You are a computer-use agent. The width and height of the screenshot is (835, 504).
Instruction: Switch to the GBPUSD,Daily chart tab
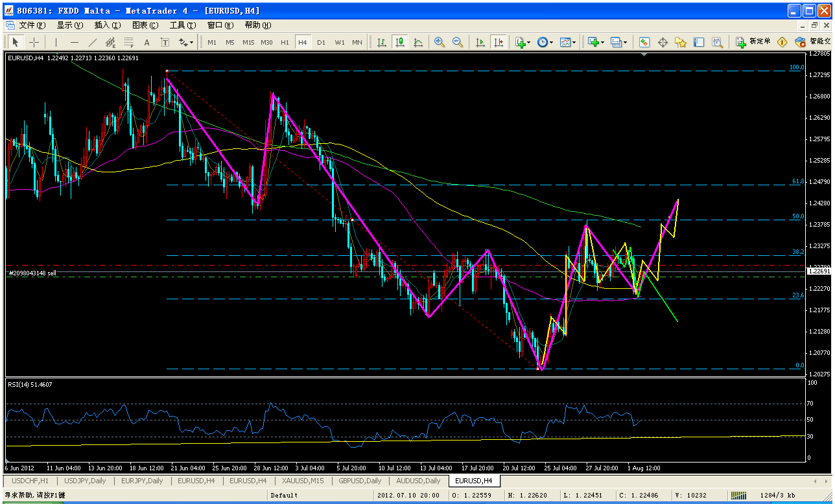[359, 481]
